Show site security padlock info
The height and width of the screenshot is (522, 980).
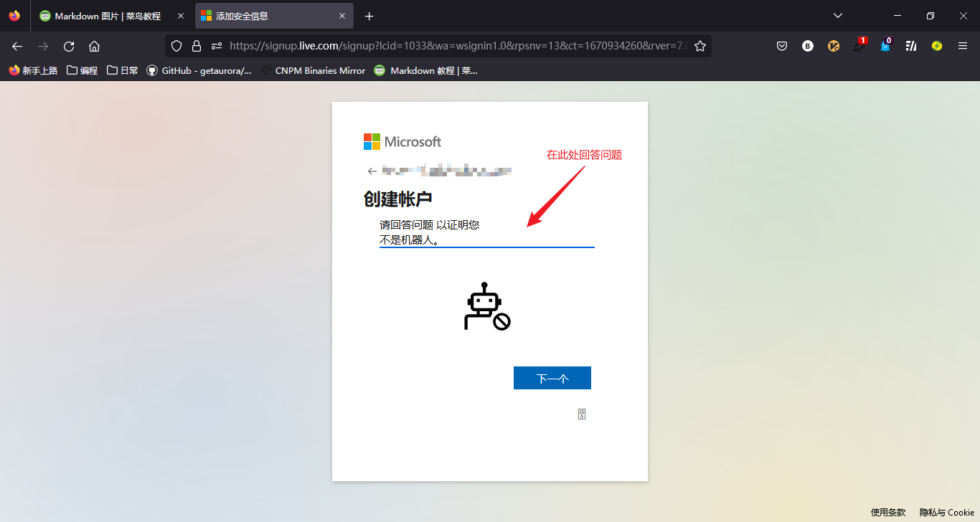point(197,46)
